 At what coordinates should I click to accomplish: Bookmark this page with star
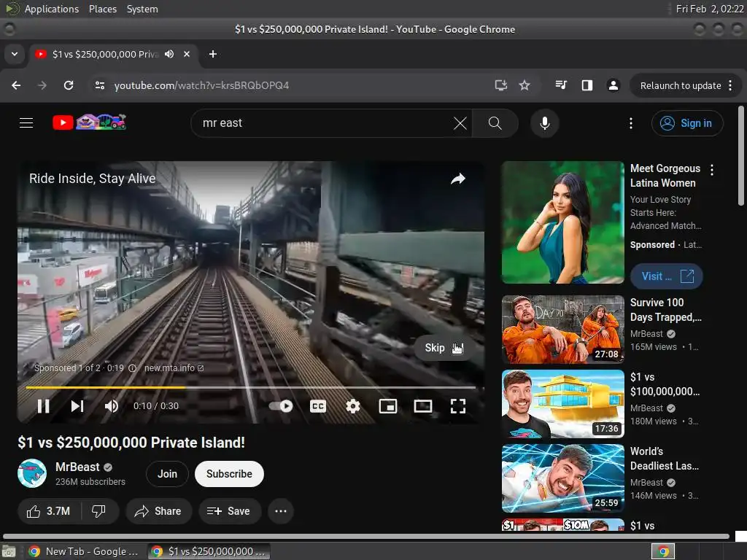pyautogui.click(x=525, y=85)
